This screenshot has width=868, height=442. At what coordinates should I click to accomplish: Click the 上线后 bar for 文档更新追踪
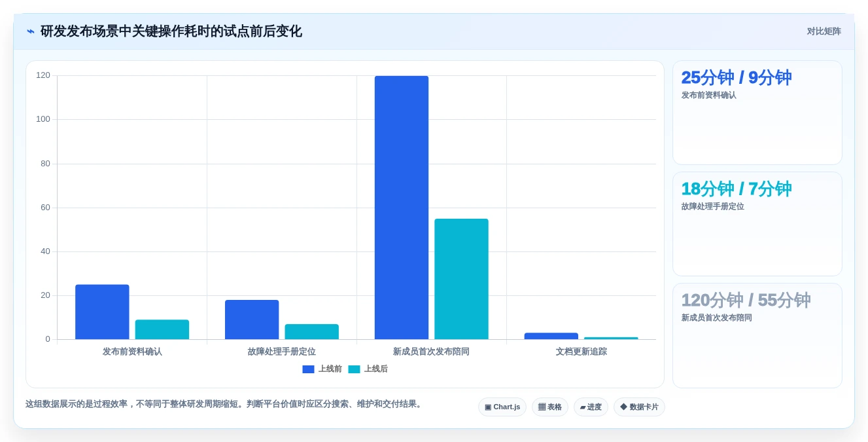tap(611, 338)
